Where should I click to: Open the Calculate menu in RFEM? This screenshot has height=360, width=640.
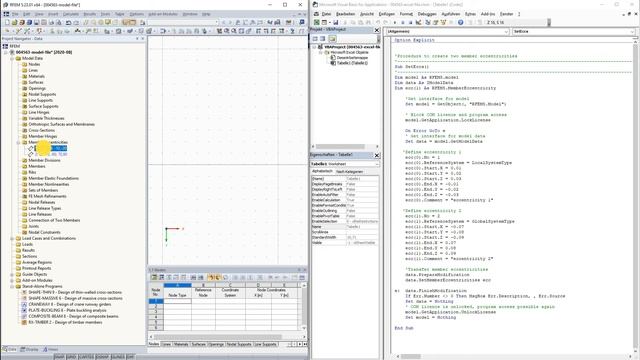71,14
